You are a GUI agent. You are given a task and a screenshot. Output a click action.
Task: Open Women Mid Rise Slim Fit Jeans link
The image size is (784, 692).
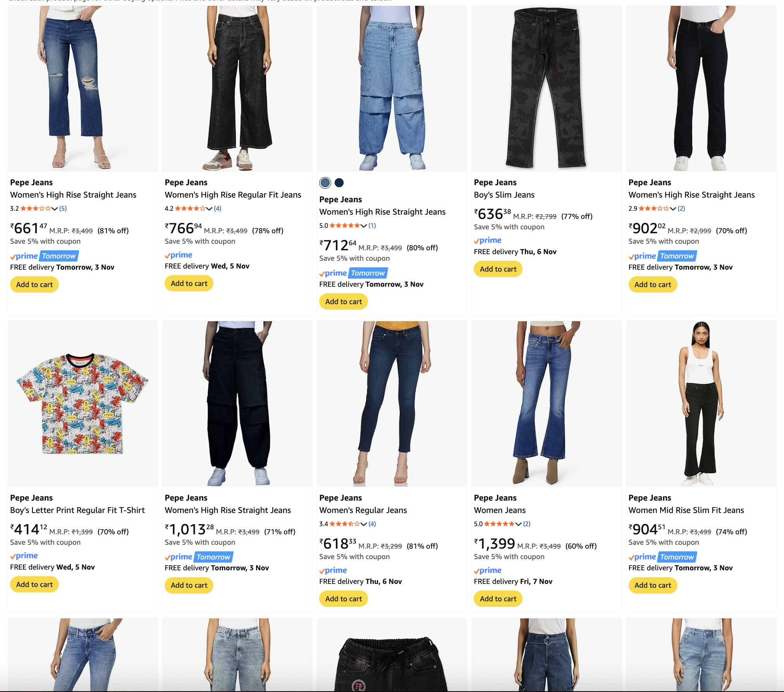[x=686, y=510]
